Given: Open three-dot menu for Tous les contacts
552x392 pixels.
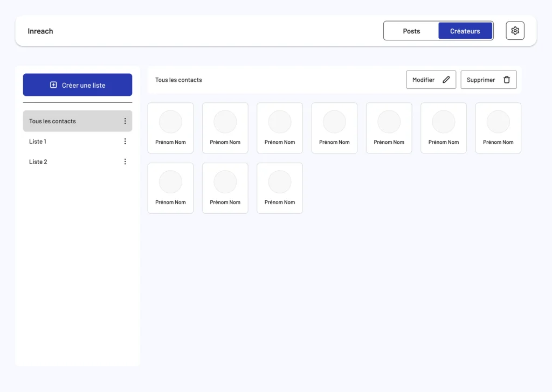Looking at the screenshot, I should 125,121.
